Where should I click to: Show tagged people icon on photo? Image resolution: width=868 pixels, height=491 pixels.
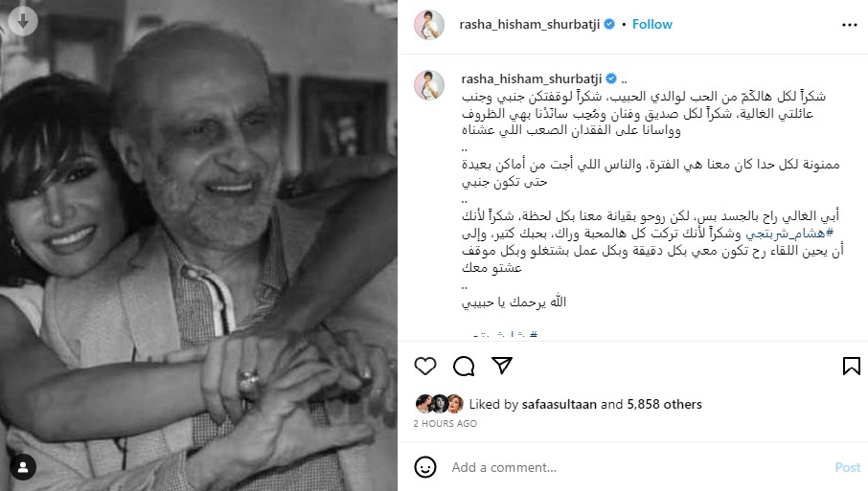(23, 467)
